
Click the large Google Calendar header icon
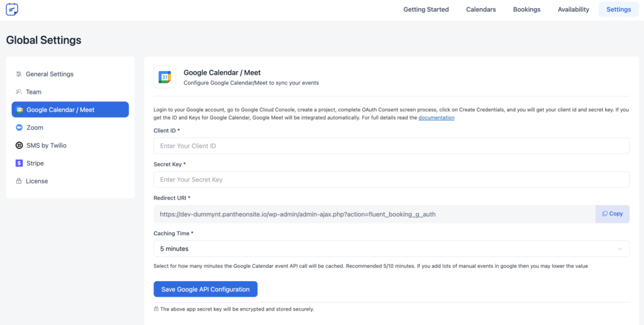[165, 77]
